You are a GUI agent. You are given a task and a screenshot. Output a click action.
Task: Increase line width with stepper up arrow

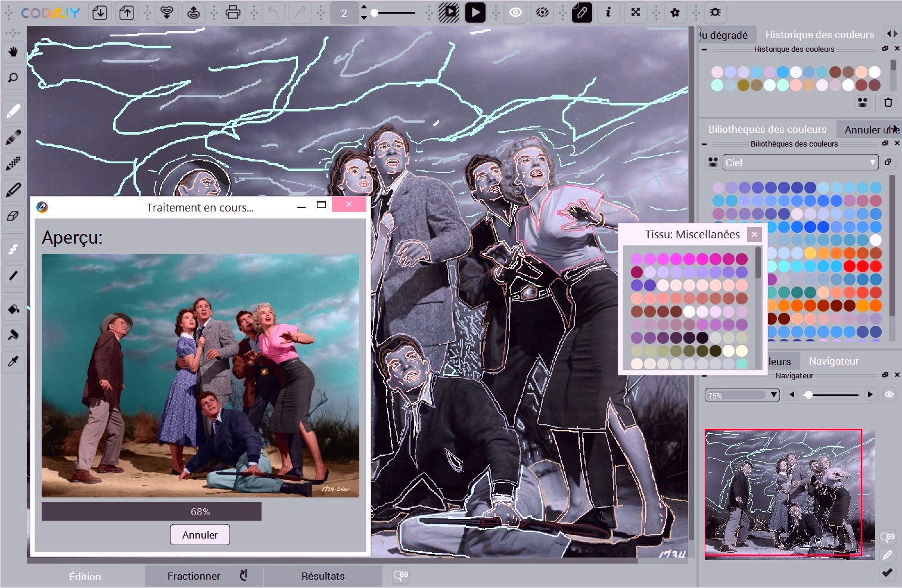point(364,8)
